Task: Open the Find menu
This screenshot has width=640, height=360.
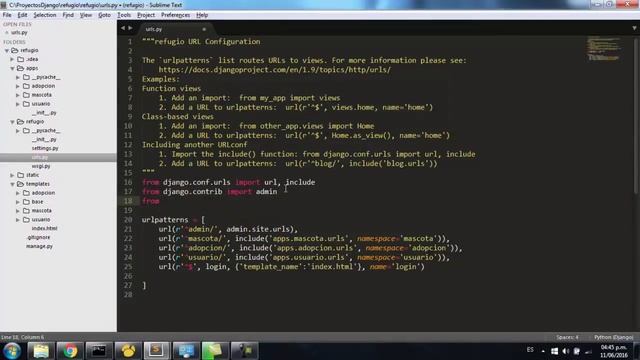Action: (68, 15)
